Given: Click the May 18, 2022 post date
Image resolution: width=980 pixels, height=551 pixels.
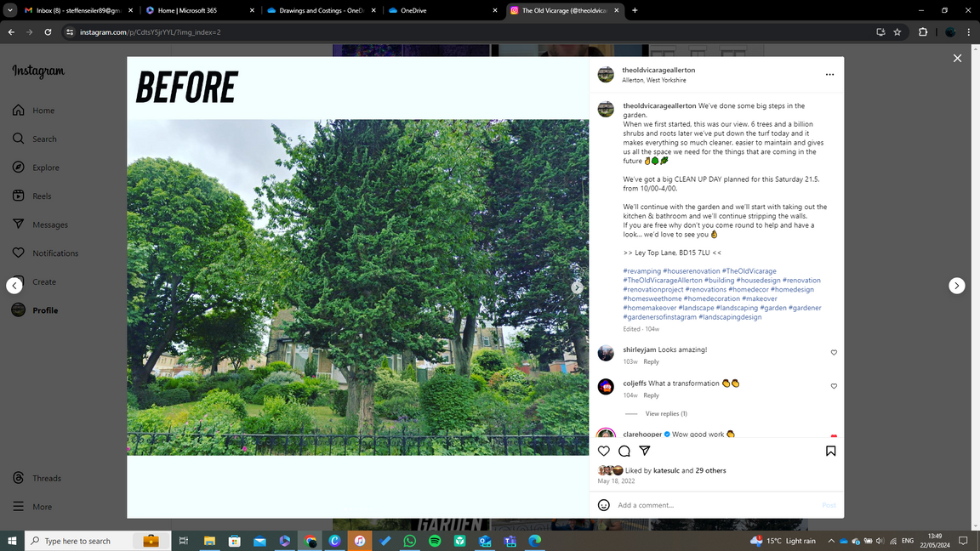Looking at the screenshot, I should click(x=616, y=481).
